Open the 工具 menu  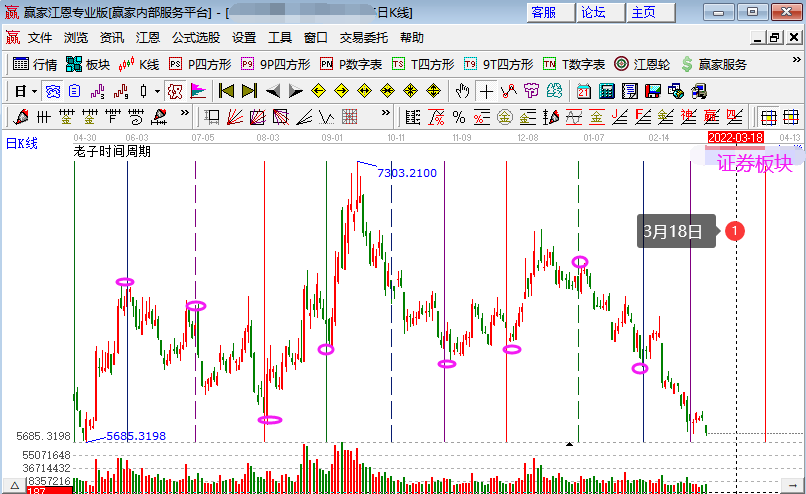[x=280, y=38]
